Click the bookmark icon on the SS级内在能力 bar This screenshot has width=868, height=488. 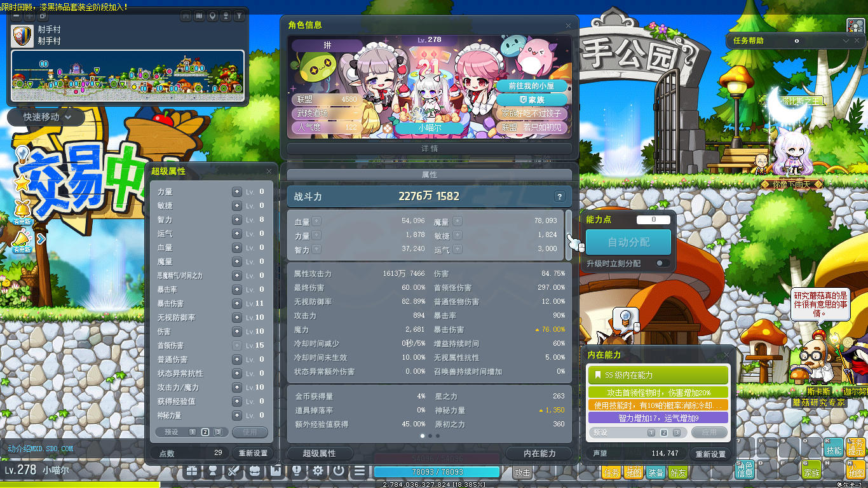click(597, 375)
